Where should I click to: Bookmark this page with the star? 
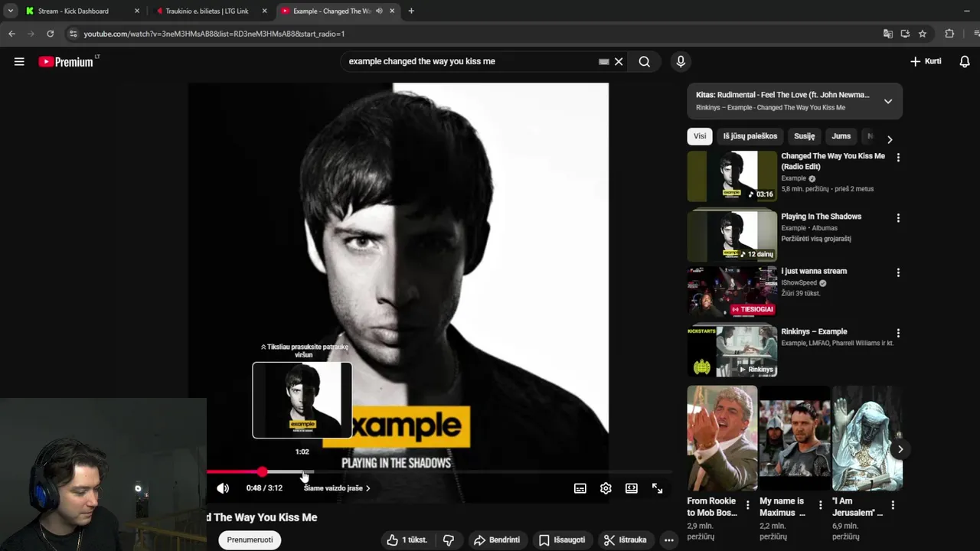pyautogui.click(x=923, y=34)
